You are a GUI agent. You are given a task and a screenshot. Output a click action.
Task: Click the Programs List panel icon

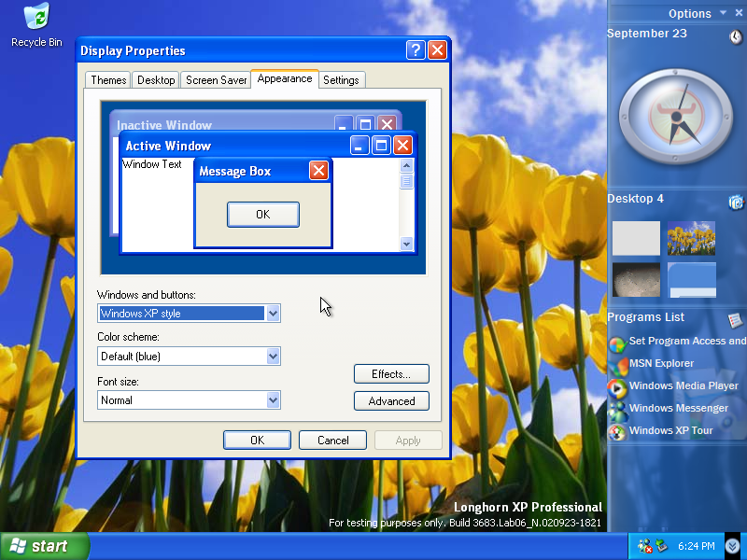(736, 320)
